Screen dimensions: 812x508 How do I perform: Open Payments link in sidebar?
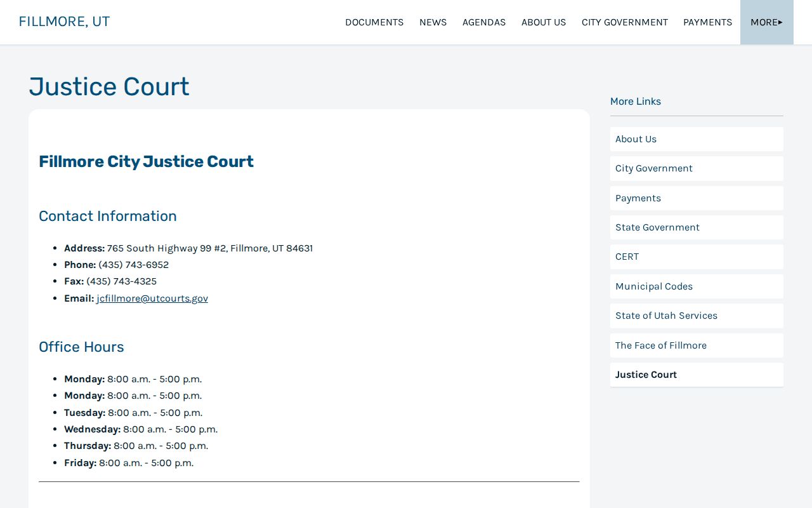click(x=697, y=198)
